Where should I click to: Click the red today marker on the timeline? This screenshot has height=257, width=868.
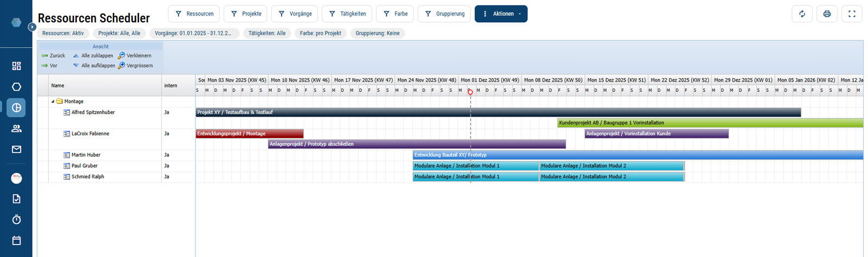(x=470, y=92)
